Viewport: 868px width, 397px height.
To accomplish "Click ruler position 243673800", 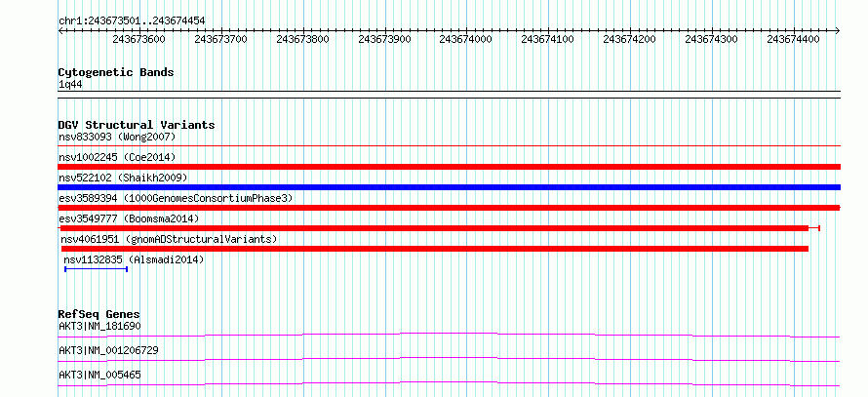I will point(302,39).
